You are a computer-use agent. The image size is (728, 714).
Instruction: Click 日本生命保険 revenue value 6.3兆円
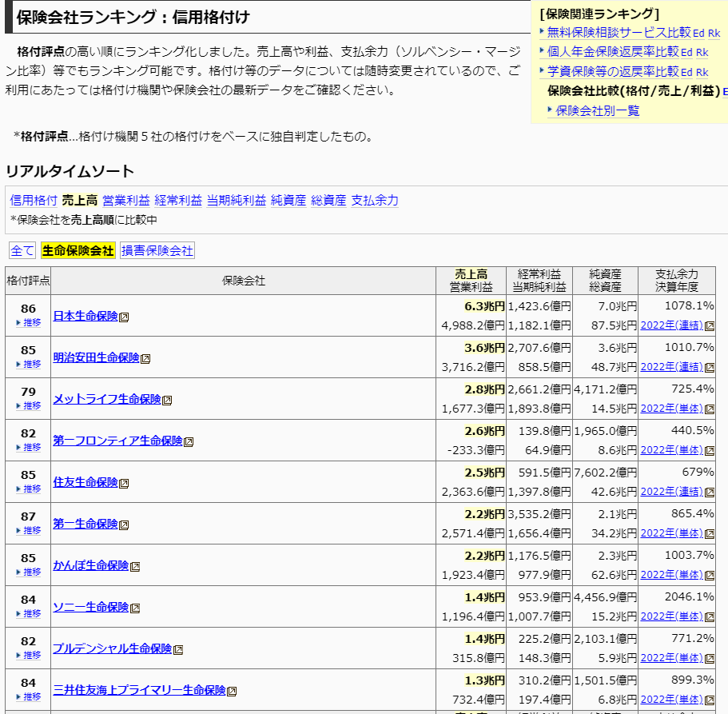[x=484, y=306]
